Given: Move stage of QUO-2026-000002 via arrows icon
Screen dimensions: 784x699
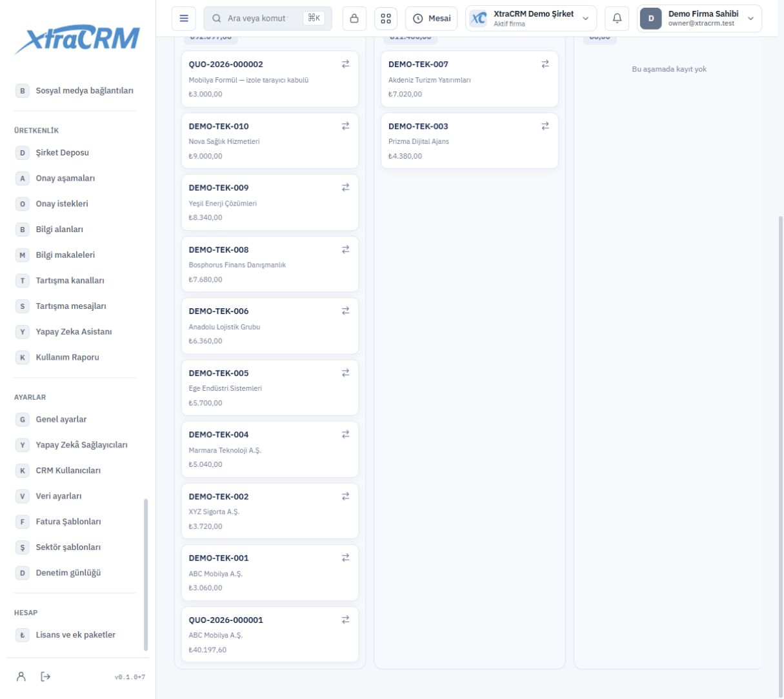Looking at the screenshot, I should coord(345,64).
